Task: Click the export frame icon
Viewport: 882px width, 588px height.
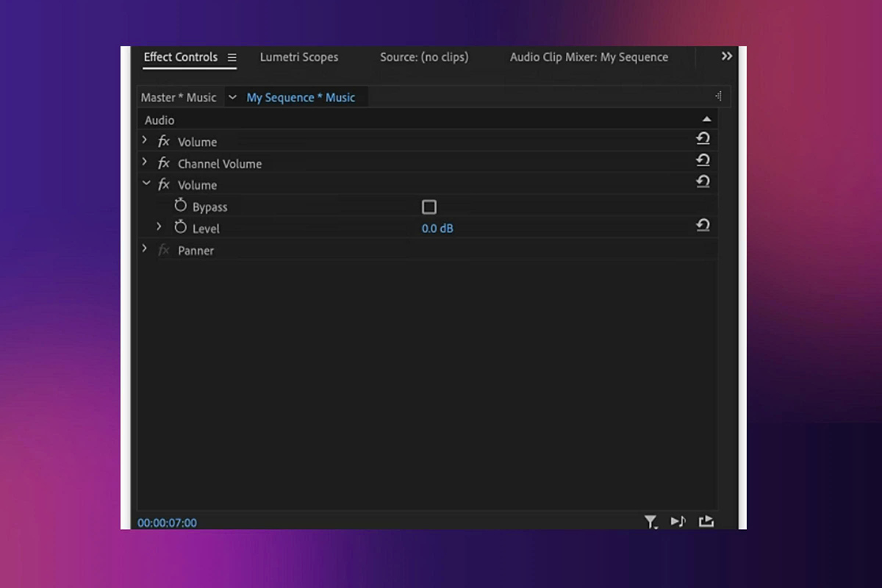Action: tap(706, 522)
